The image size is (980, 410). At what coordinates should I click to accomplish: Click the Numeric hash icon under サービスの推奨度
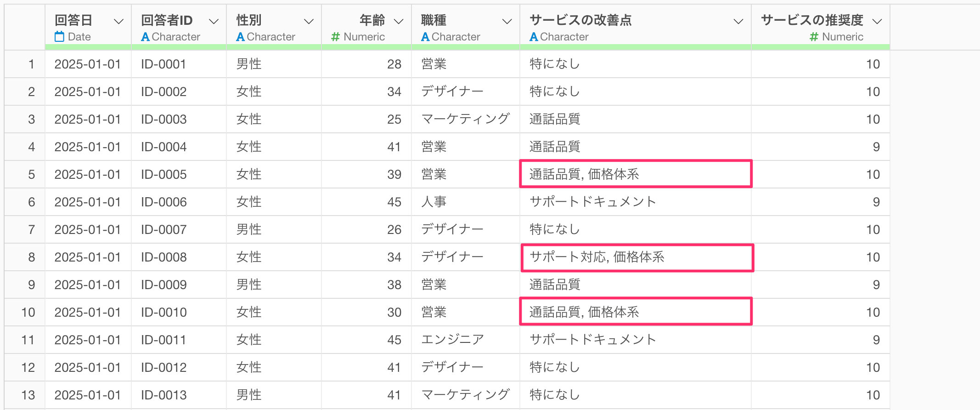(x=814, y=37)
